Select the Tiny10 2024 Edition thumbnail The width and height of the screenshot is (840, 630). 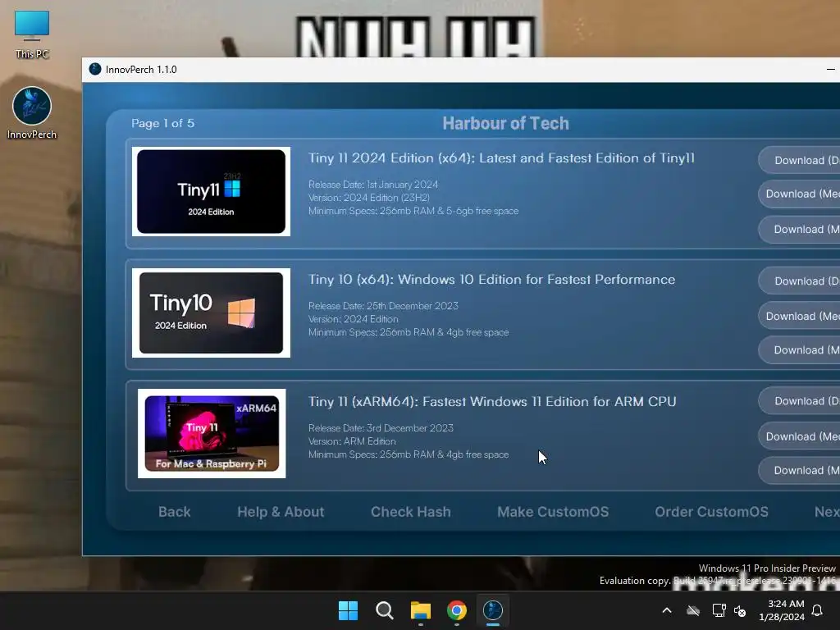pyautogui.click(x=211, y=313)
